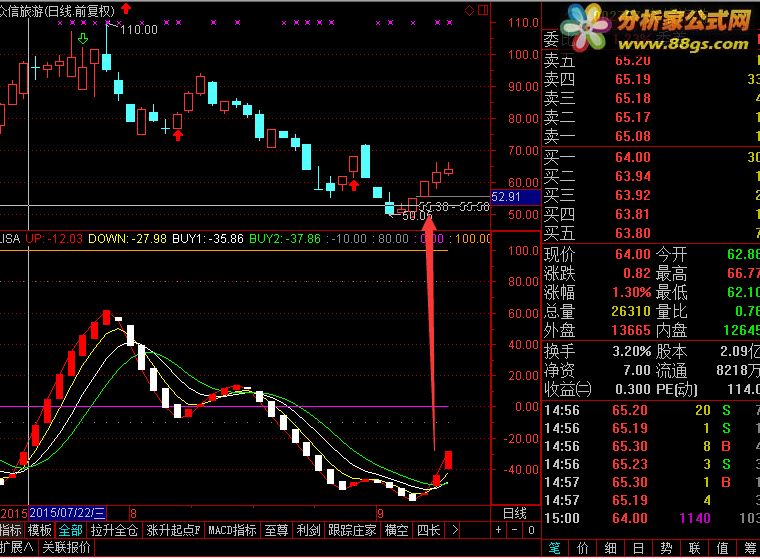
Task: Expand the 扩展 panel
Action: (17, 547)
